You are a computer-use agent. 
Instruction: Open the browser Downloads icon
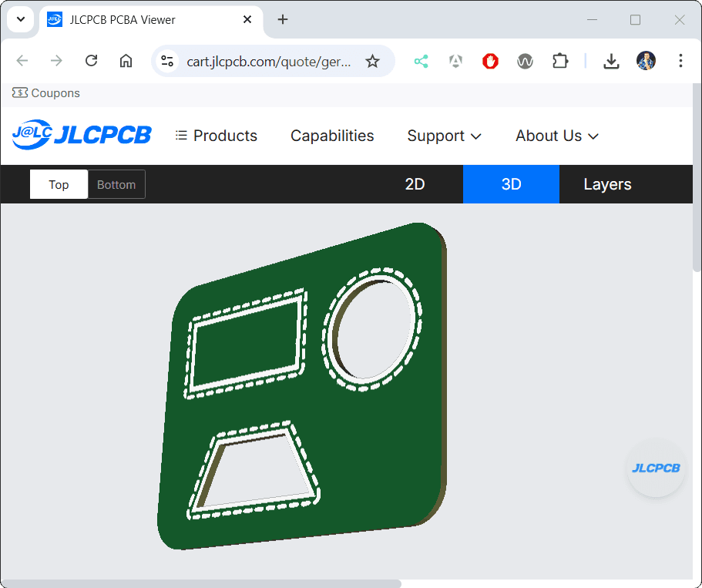611,61
